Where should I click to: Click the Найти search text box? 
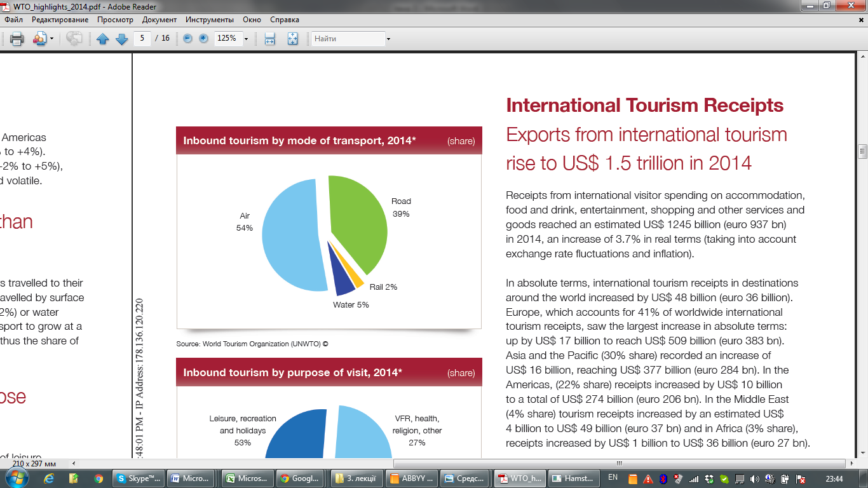coord(347,39)
